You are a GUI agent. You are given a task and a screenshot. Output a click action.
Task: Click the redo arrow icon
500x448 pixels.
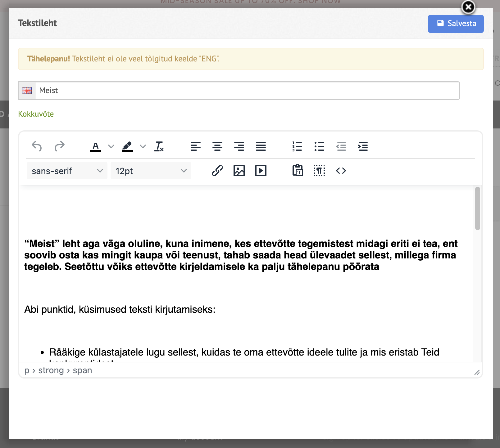pos(59,146)
